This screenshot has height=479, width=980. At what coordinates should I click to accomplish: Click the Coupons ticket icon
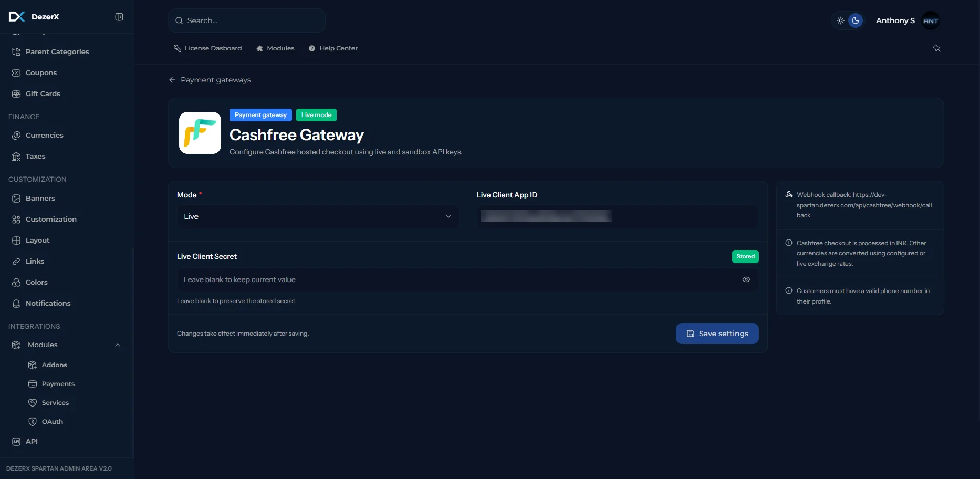pyautogui.click(x=16, y=72)
